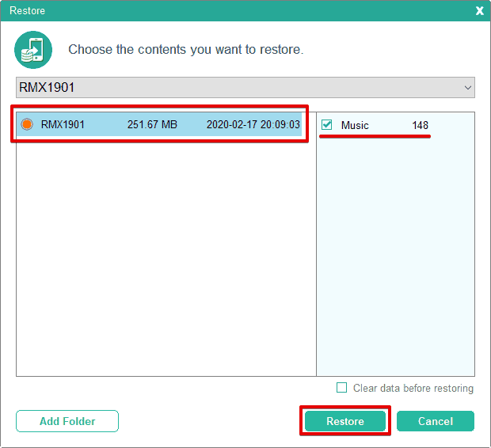
Task: Enable Clear data before restoring checkbox
Action: click(342, 388)
